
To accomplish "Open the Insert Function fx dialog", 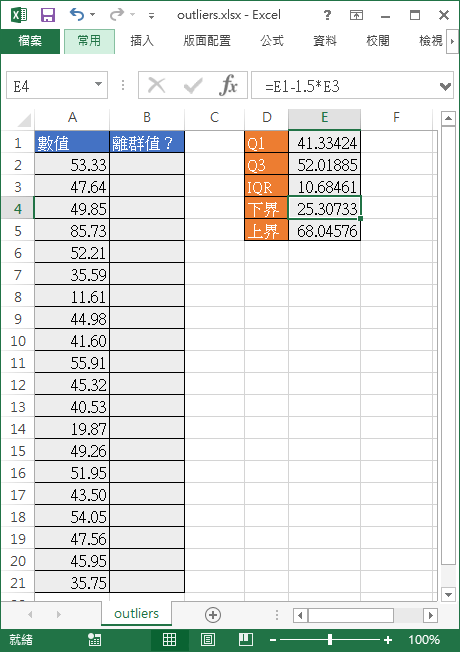I will tap(228, 85).
